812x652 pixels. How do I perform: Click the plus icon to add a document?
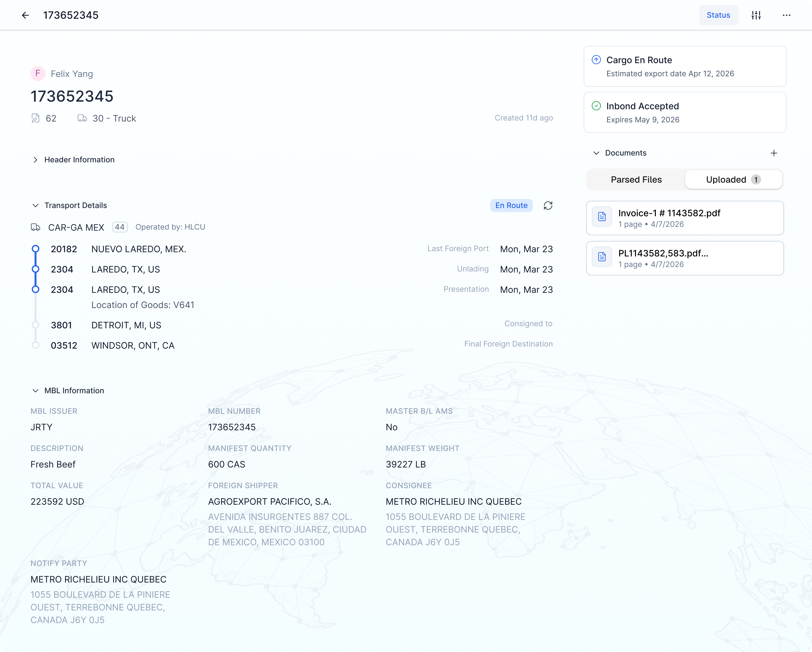coord(774,153)
